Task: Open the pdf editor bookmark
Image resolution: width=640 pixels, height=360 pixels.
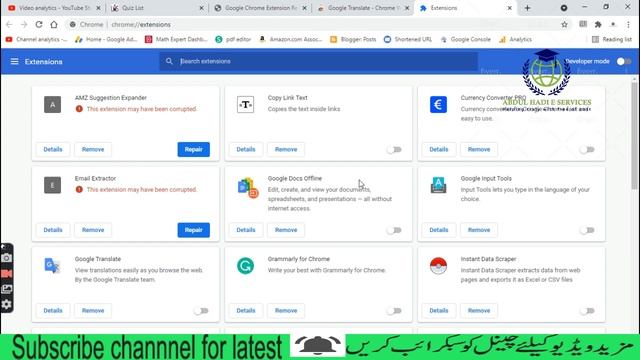Action: click(x=233, y=40)
